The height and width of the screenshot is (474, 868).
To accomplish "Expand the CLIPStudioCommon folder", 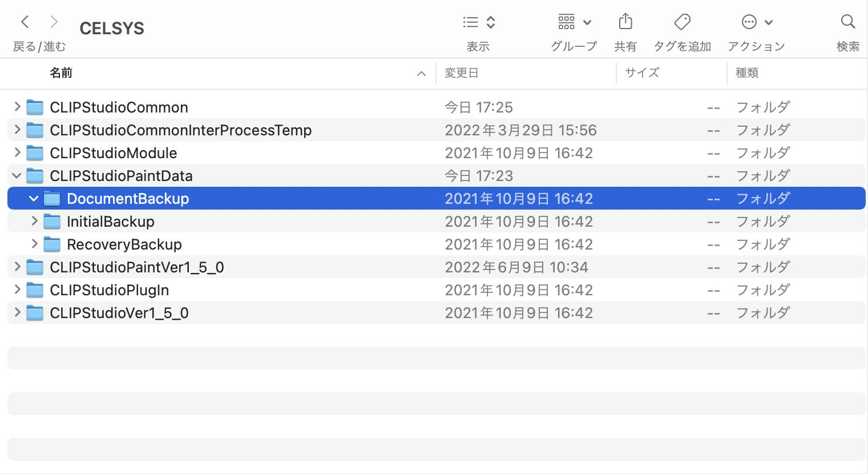I will tap(17, 107).
